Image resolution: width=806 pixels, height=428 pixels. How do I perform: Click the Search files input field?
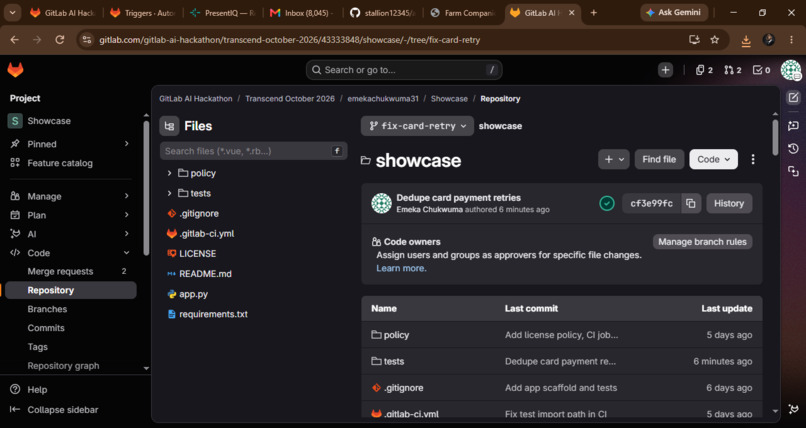click(253, 151)
